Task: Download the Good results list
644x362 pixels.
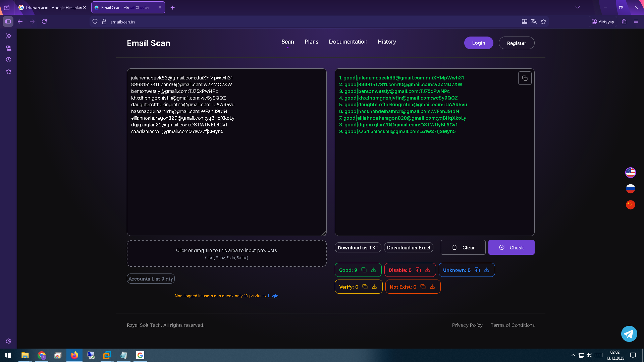Action: click(x=373, y=270)
